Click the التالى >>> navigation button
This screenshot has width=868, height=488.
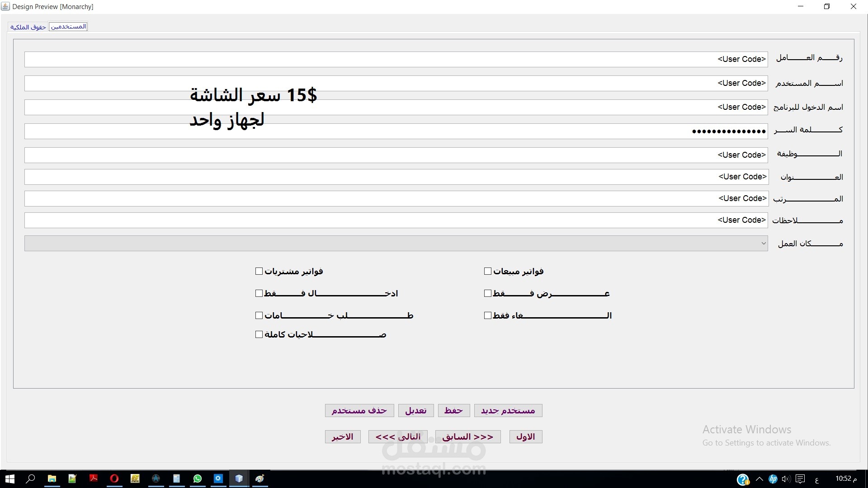(398, 436)
